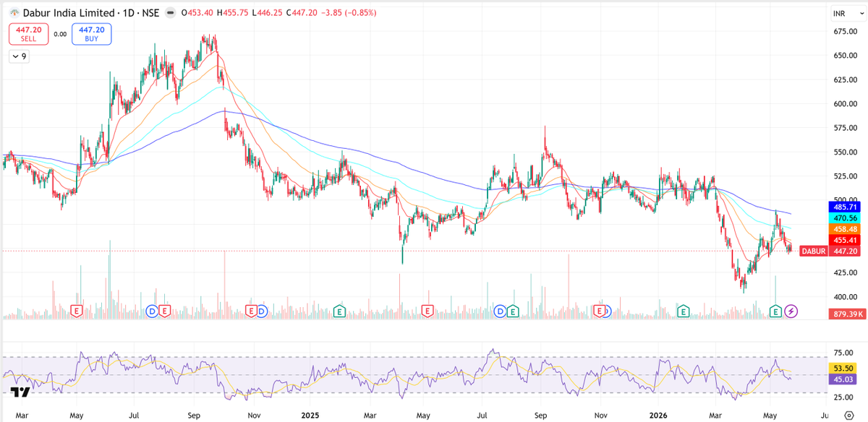This screenshot has height=422, width=868.
Task: Click the 25.00 RSI scale label
Action: (x=844, y=397)
